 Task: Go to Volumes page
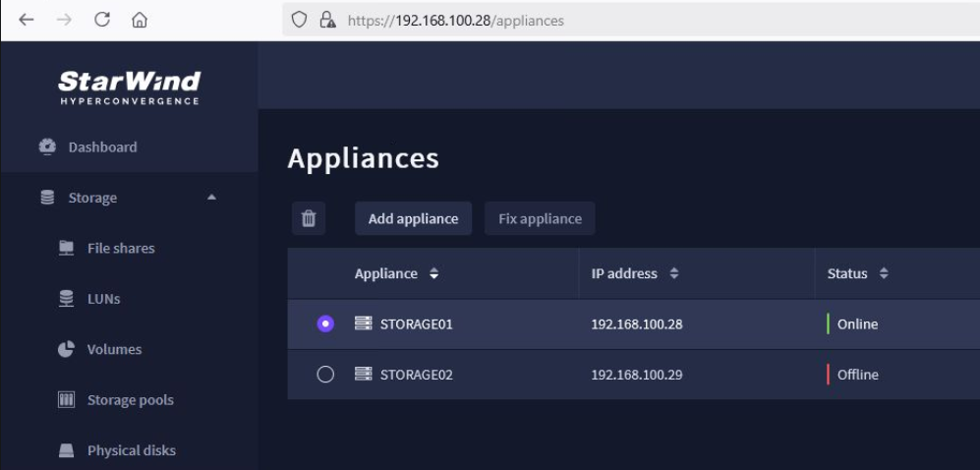tap(114, 349)
